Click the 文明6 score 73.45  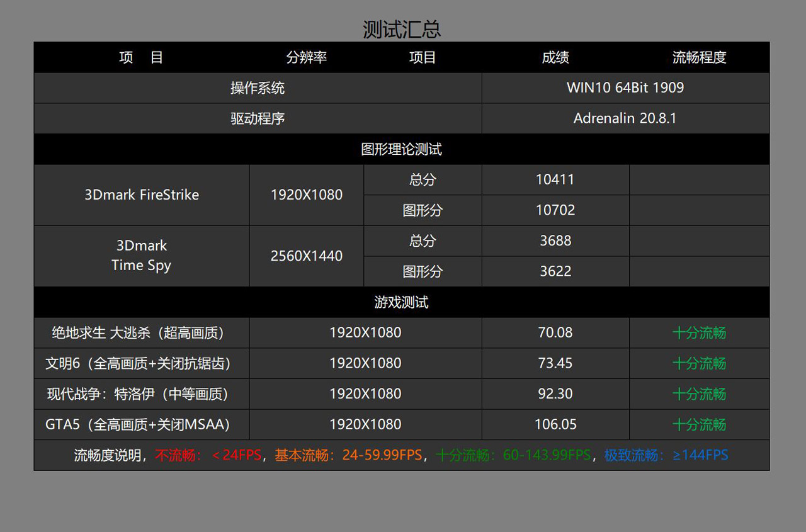pos(554,363)
